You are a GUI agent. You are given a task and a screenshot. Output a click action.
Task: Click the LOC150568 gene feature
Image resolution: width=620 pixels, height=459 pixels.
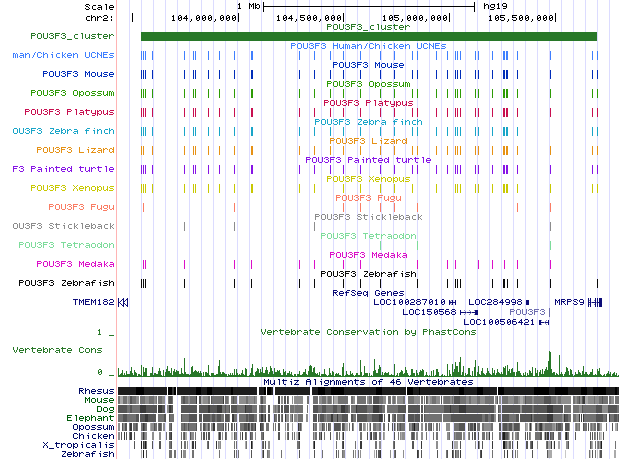(x=429, y=312)
